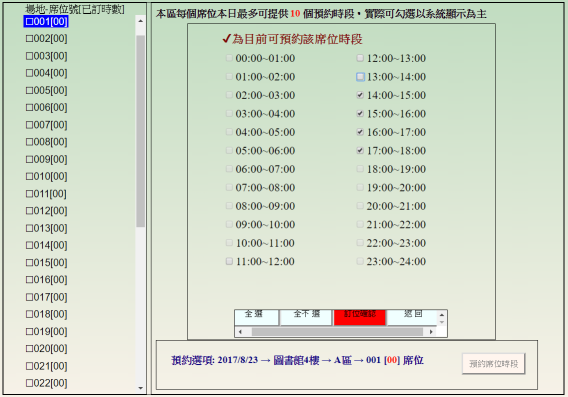Tick the 11:00~12:00 time slot checkbox
This screenshot has width=568, height=397.
[229, 261]
